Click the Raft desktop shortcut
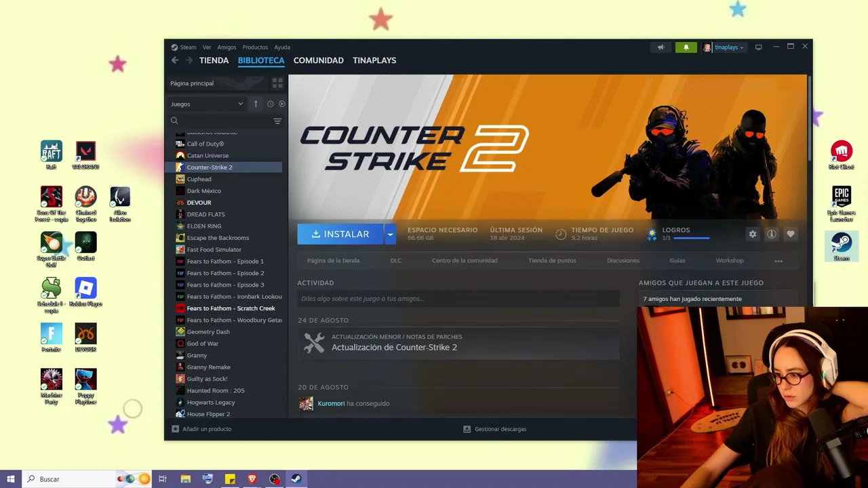 (52, 155)
